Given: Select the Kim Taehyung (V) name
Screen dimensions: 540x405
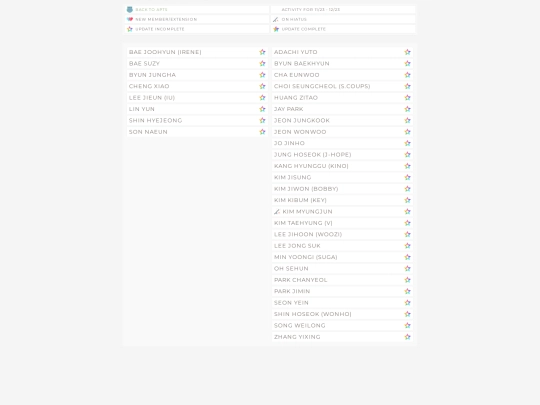Looking at the screenshot, I should click(303, 223).
